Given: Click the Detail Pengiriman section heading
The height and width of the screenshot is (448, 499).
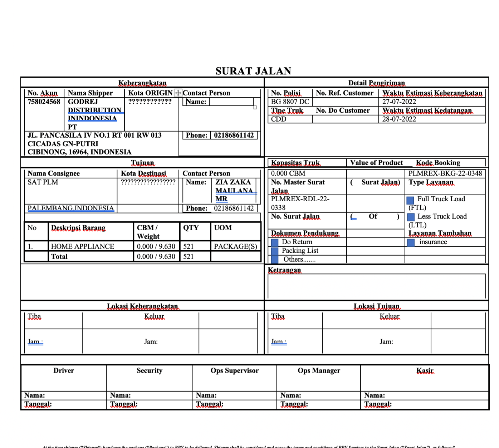Looking at the screenshot, I should pos(377,83).
